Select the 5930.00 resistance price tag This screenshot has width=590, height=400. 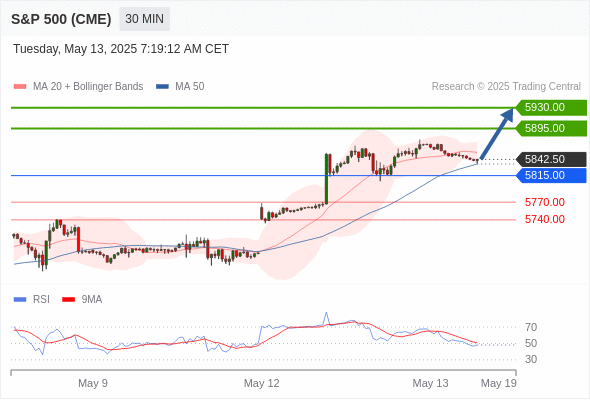[551, 108]
